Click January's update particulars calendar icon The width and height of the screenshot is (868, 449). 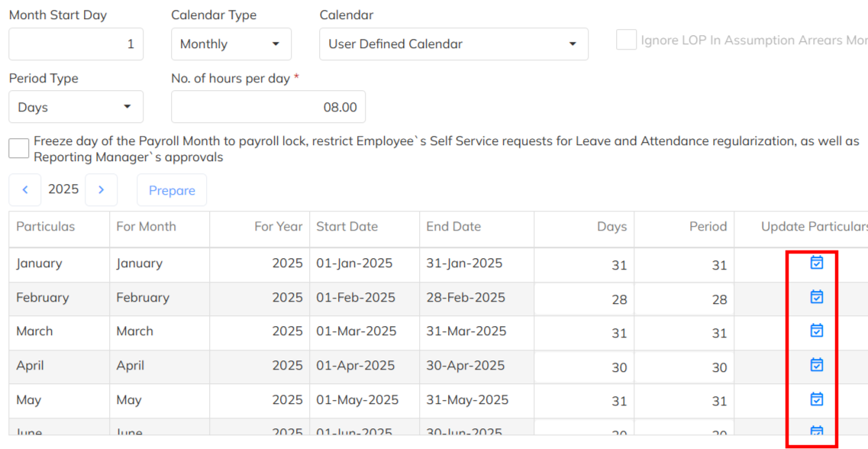[x=816, y=263]
